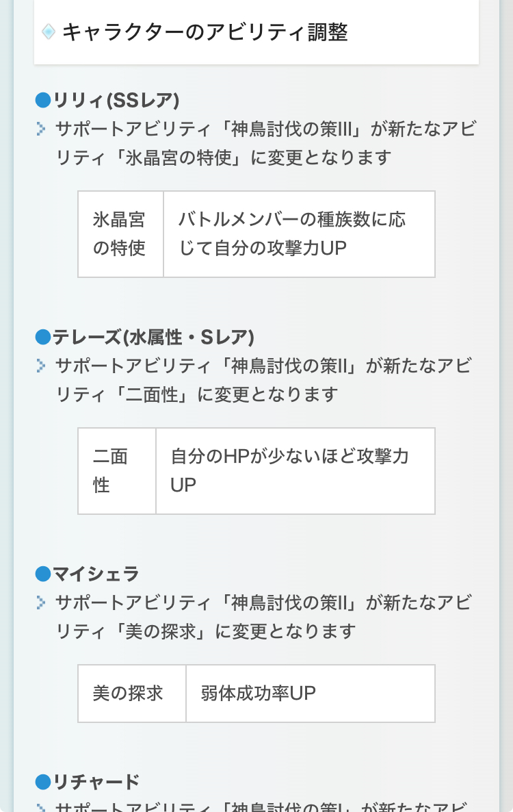Click the 弱体成功率UP effect cell

[x=310, y=693]
